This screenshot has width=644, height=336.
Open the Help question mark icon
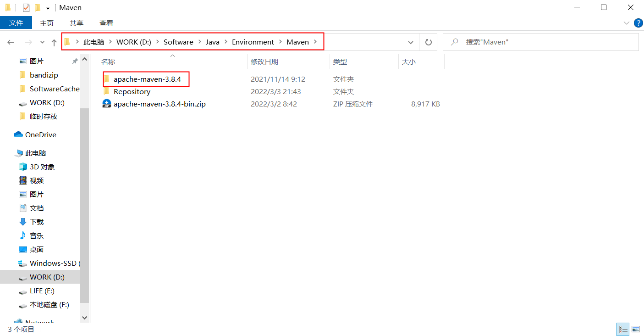pyautogui.click(x=638, y=23)
